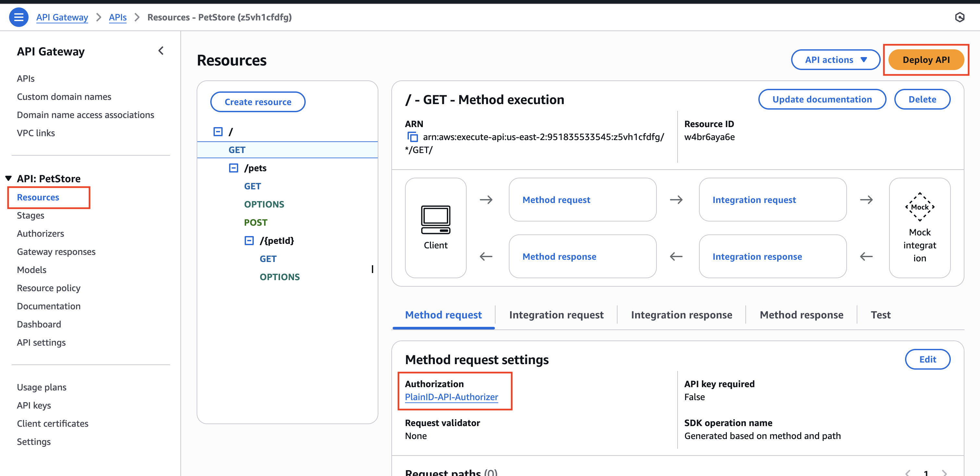
Task: Copy the ARN using the copy icon
Action: [412, 137]
